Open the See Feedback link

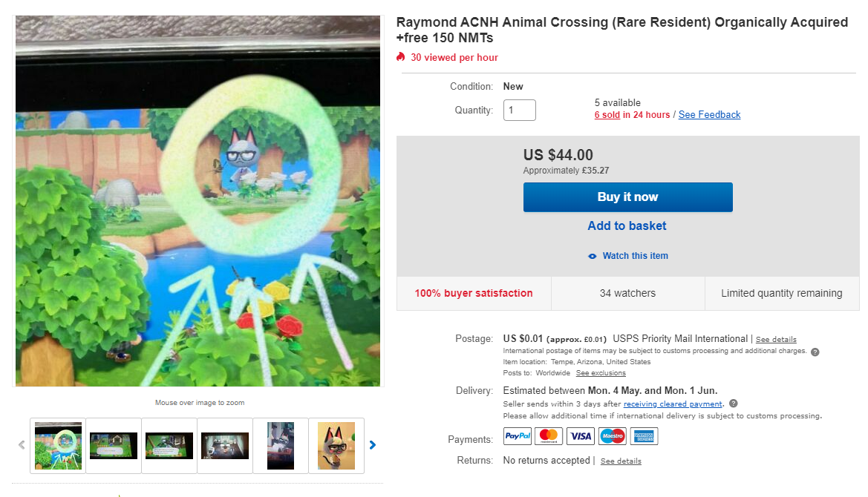pos(709,115)
